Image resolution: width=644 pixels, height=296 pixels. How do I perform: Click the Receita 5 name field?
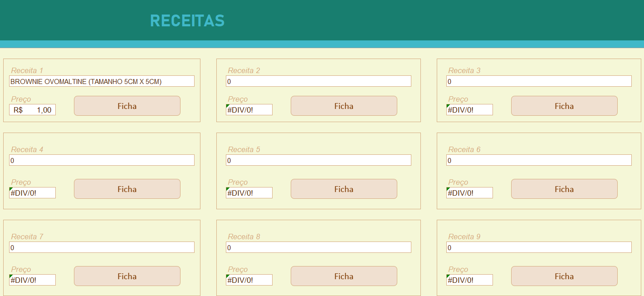[318, 160]
